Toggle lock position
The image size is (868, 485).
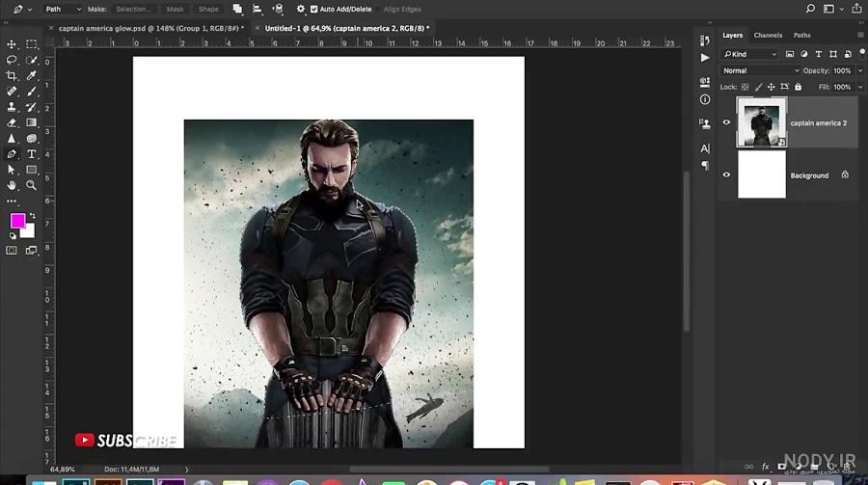772,87
